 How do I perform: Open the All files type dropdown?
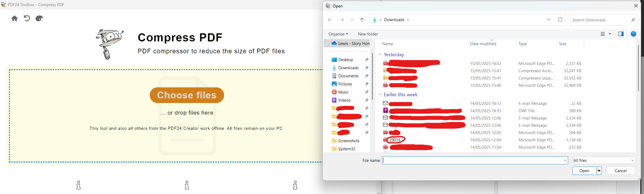604,161
